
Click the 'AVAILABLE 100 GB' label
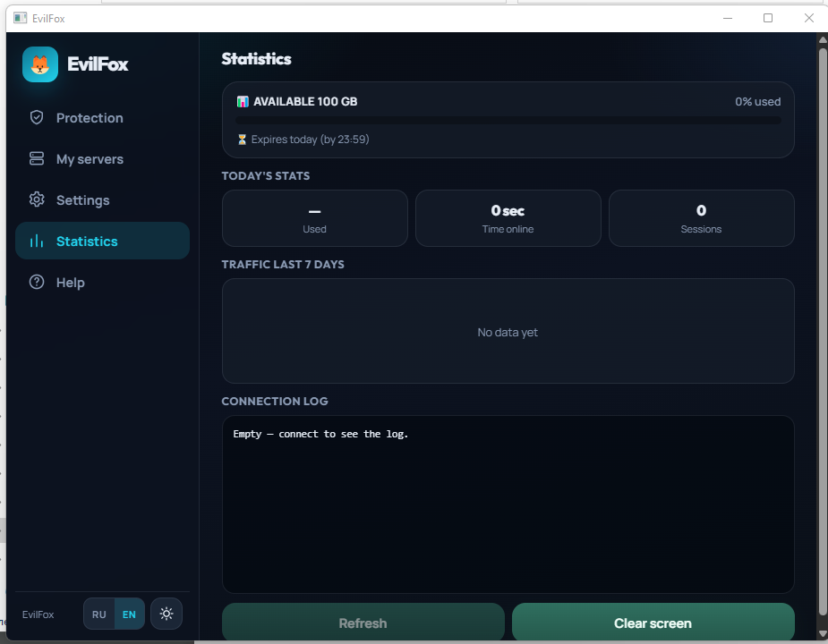click(305, 101)
